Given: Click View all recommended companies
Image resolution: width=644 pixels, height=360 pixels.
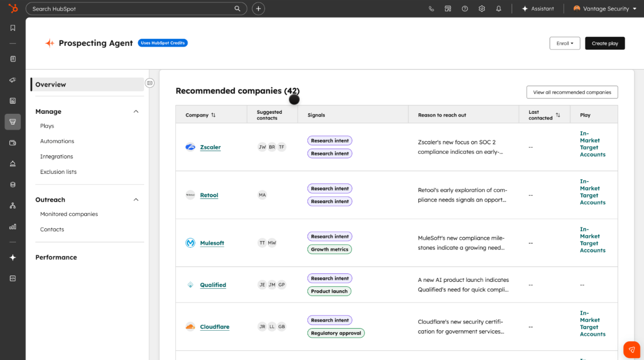Looking at the screenshot, I should (572, 92).
